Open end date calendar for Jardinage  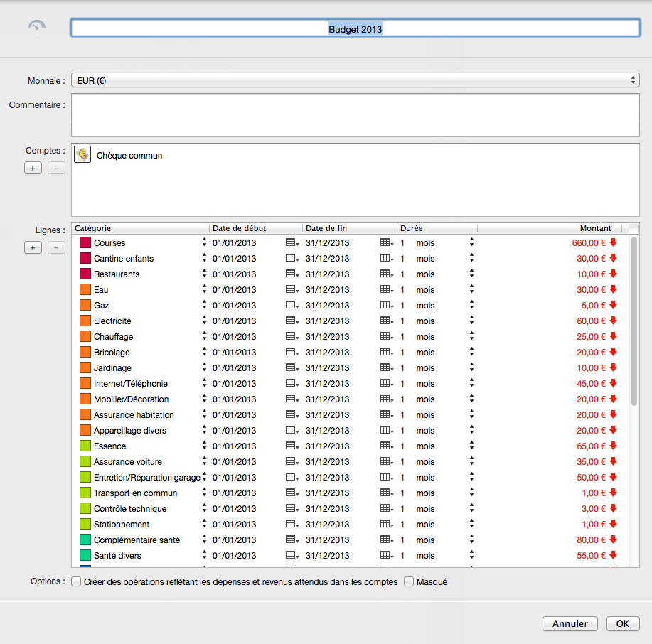point(386,367)
